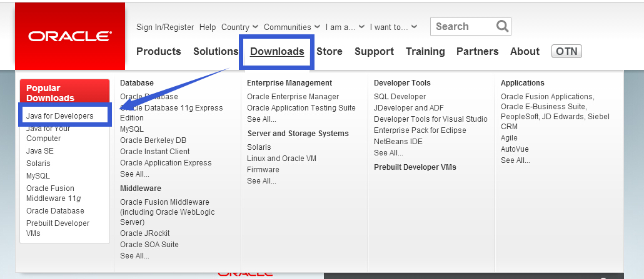This screenshot has width=644, height=279.
Task: Open Oracle JRockit link
Action: pyautogui.click(x=145, y=233)
